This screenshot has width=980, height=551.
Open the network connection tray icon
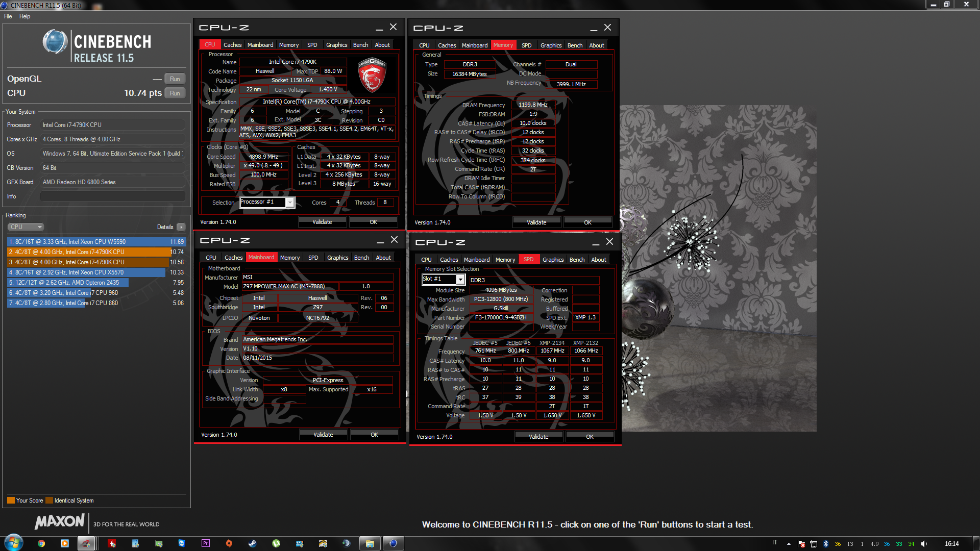coord(814,543)
